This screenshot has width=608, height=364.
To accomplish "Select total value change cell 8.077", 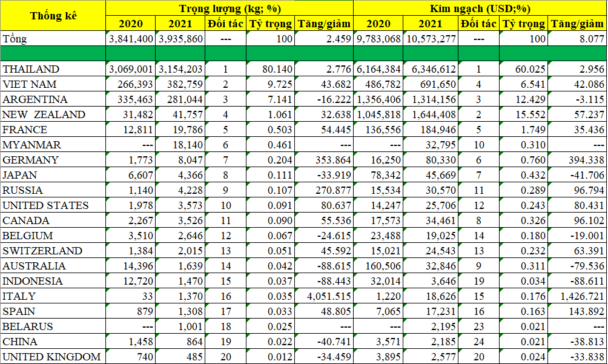I will 577,39.
